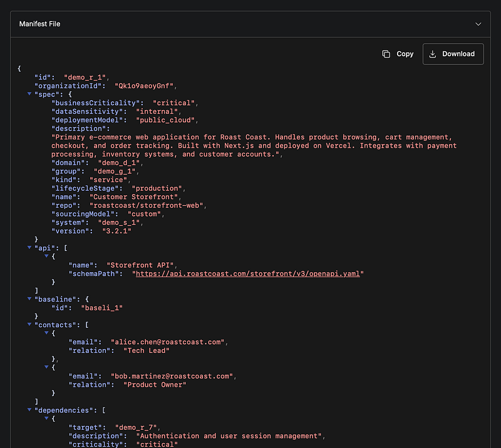
Task: Collapse the alice.chen contact entry triangle
Action: click(x=46, y=333)
